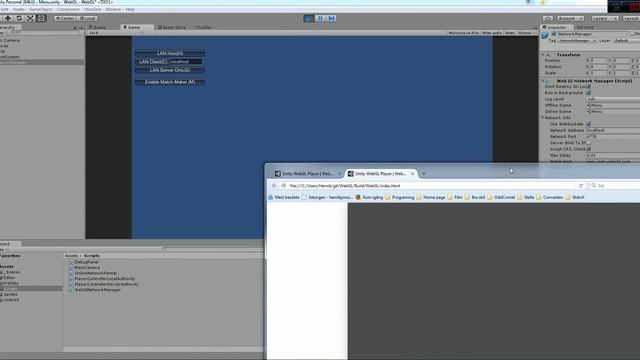Select OnlineNetworkPanel script
640x360 pixels.
(96, 273)
